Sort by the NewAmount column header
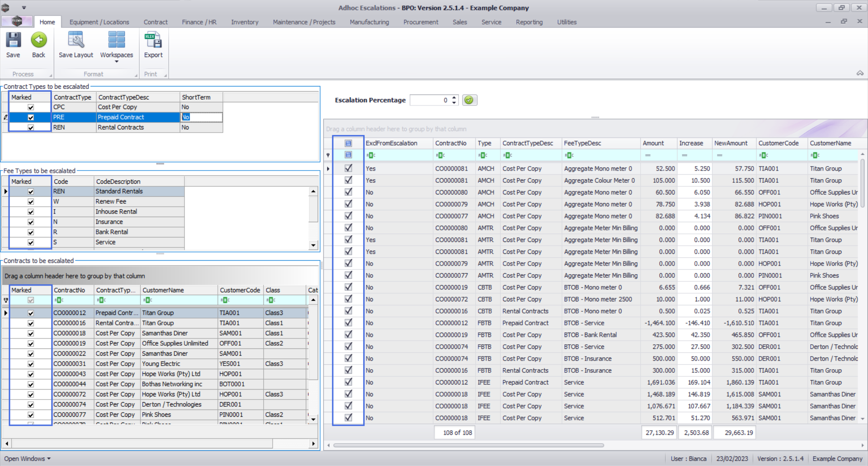This screenshot has height=466, width=868. [731, 143]
